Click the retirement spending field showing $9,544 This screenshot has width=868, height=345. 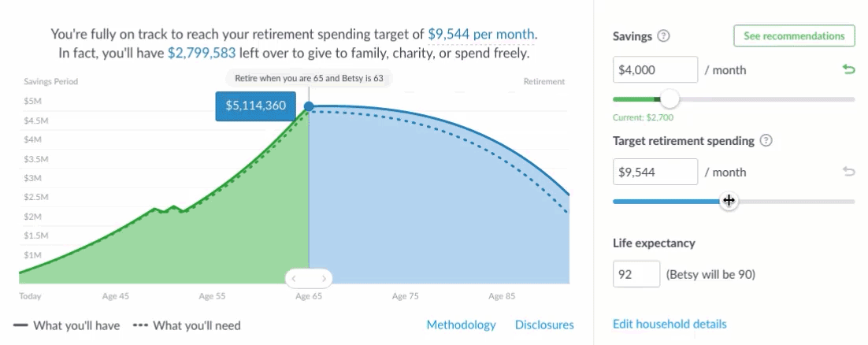(x=655, y=172)
